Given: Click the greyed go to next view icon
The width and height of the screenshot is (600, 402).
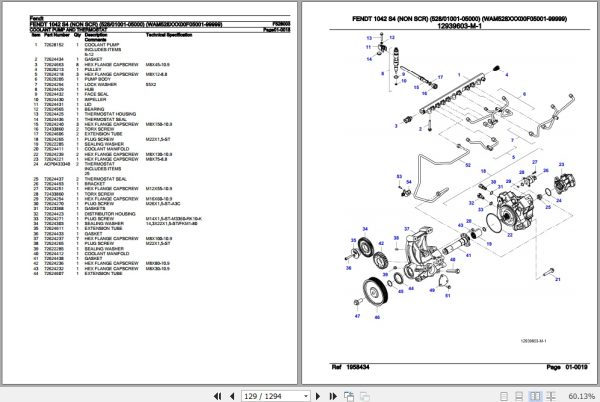Looking at the screenshot, I should pos(364,396).
